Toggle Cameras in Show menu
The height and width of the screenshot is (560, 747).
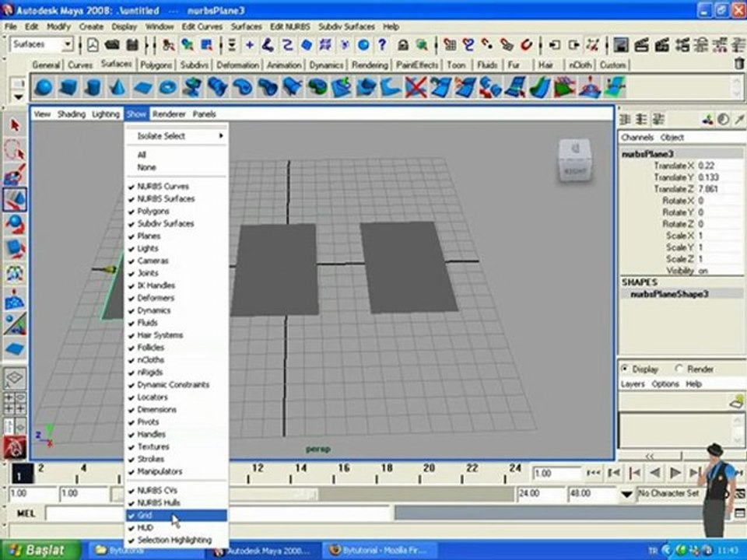click(177, 261)
